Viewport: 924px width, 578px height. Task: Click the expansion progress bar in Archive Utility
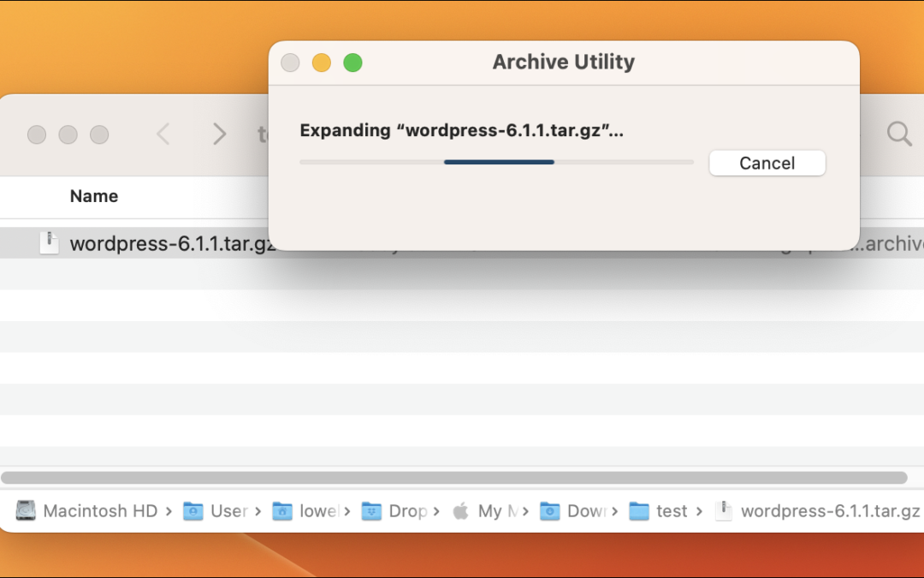point(497,162)
